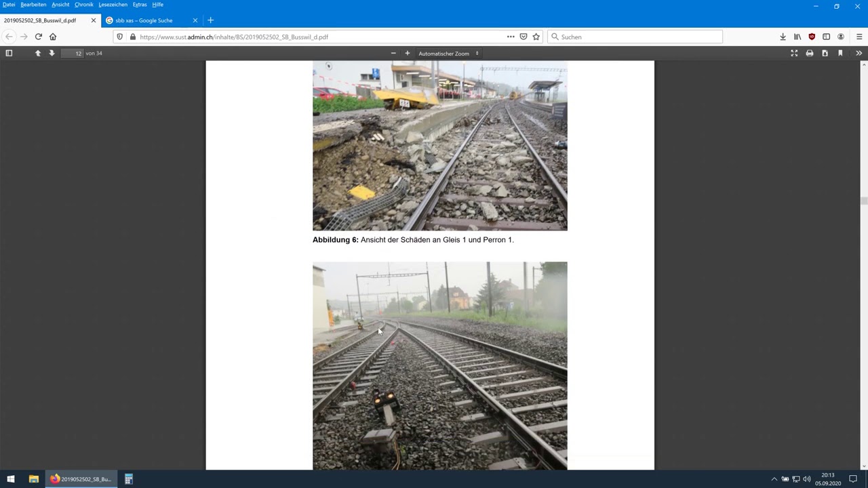
Task: Close the Busswil PDF tab
Action: click(x=94, y=20)
